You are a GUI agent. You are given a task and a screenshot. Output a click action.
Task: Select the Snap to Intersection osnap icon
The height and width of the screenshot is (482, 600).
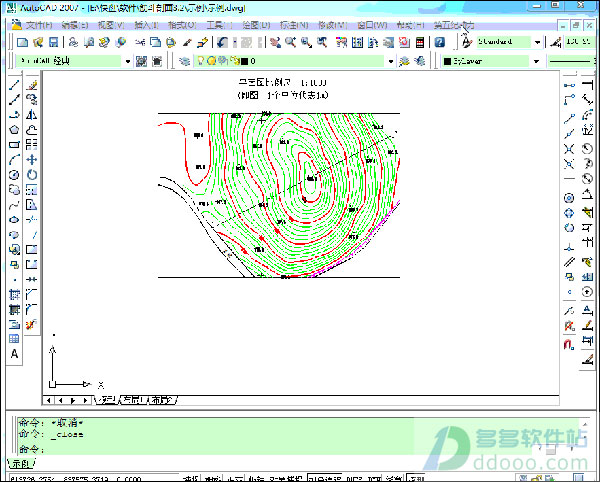[x=569, y=149]
